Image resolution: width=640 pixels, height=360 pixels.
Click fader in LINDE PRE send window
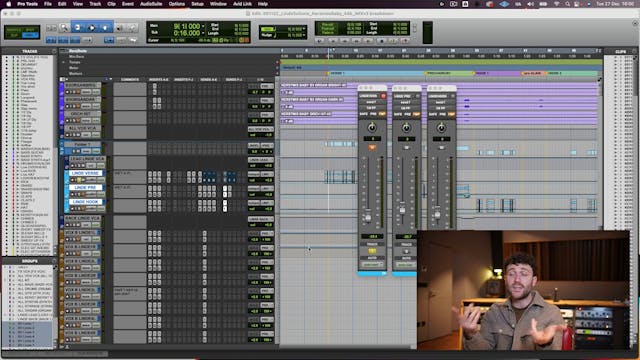click(402, 210)
